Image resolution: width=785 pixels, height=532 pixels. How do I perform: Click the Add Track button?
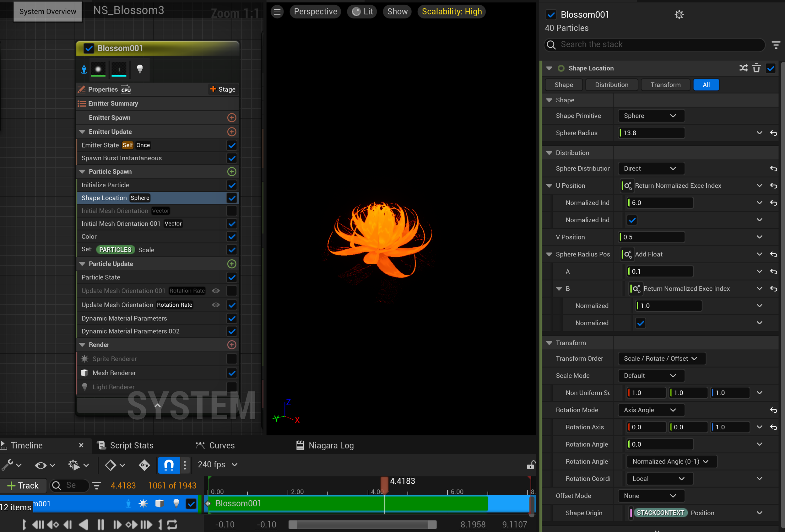23,486
